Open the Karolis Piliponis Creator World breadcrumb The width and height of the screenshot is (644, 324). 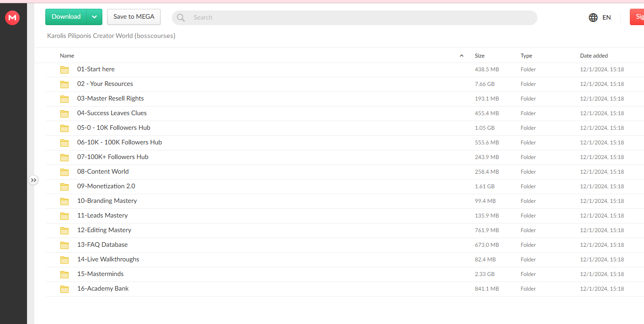tap(111, 36)
